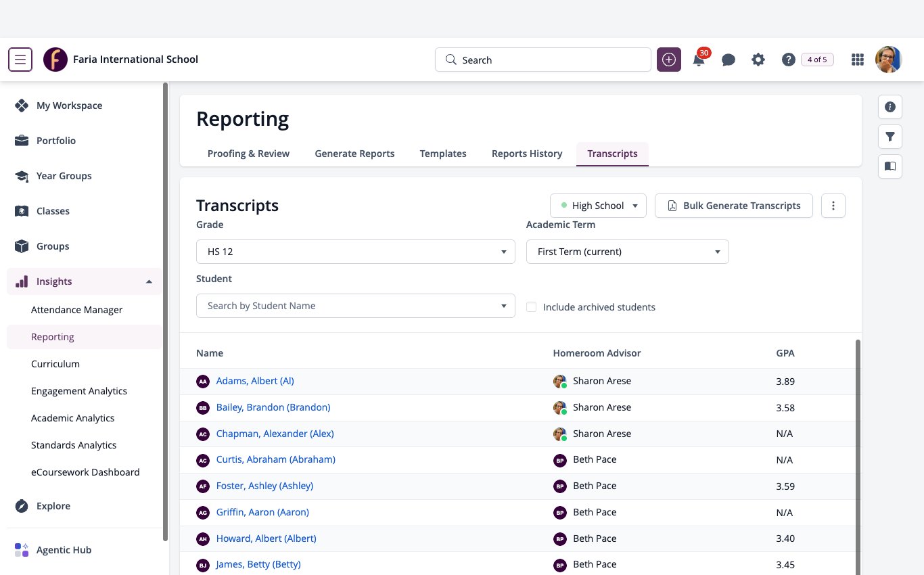Open the apps grid launcher
This screenshot has width=924, height=575.
click(858, 60)
